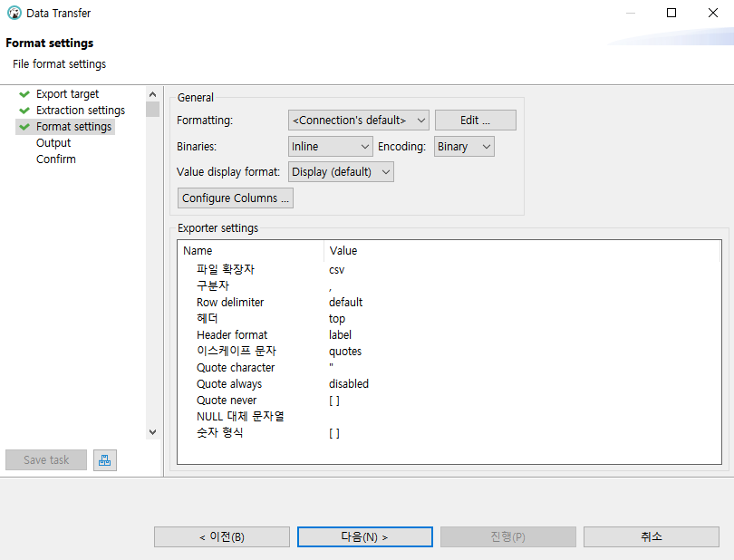Viewport: 734px width, 560px height.
Task: Click the Value column header
Action: [x=522, y=251]
